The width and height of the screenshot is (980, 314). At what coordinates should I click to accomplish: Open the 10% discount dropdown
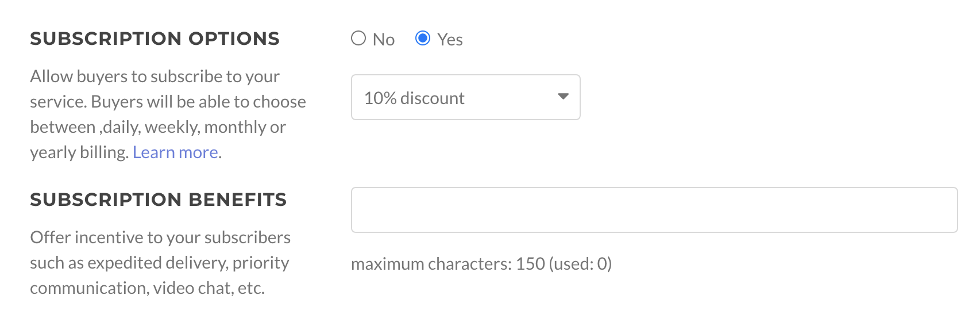[465, 97]
